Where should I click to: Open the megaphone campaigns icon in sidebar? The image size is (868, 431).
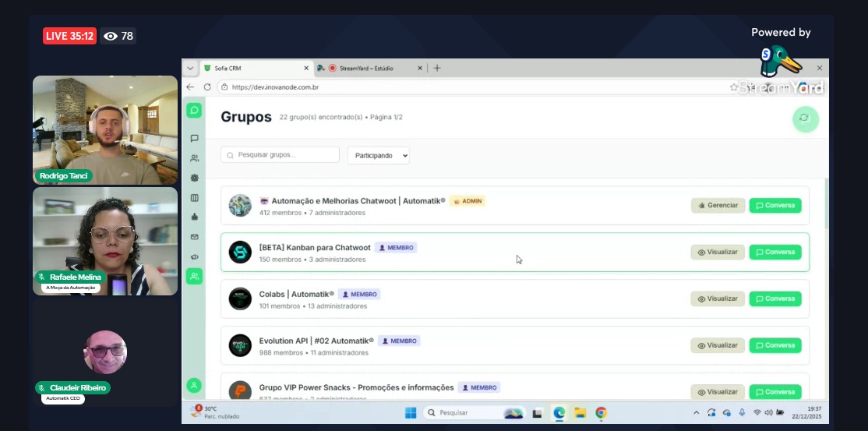pos(194,256)
